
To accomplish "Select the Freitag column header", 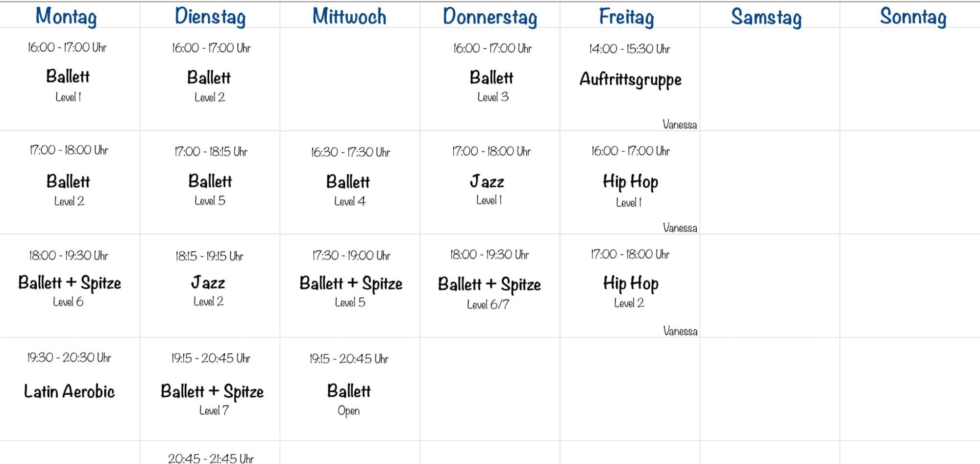I will 626,17.
